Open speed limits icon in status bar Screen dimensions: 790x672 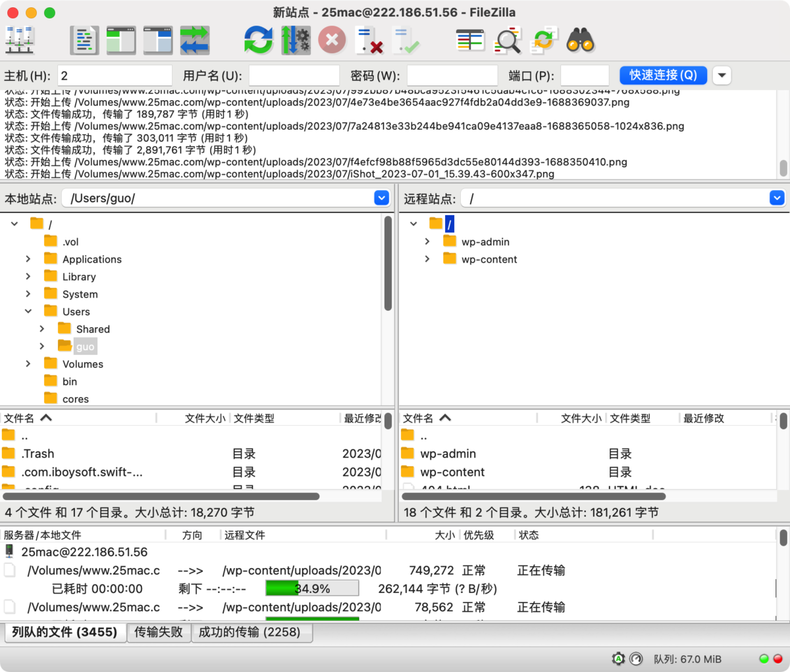click(636, 659)
